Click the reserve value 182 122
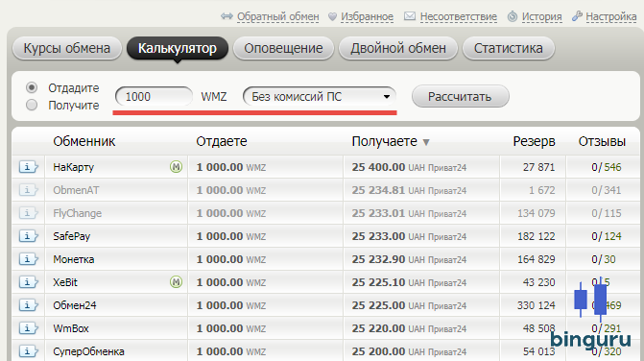Viewport: 644px width, 361px height. click(537, 236)
